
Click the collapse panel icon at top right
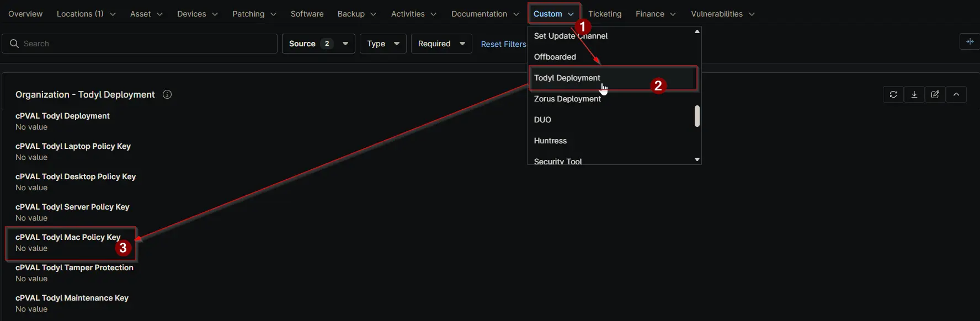[x=970, y=41]
